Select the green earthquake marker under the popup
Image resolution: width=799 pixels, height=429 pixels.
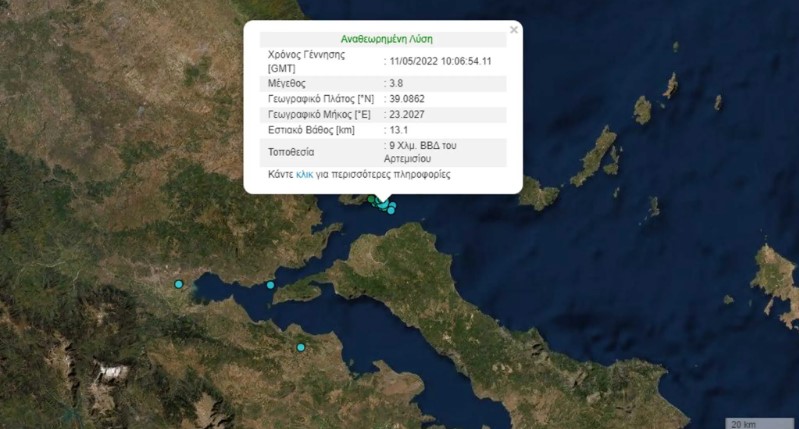point(371,199)
